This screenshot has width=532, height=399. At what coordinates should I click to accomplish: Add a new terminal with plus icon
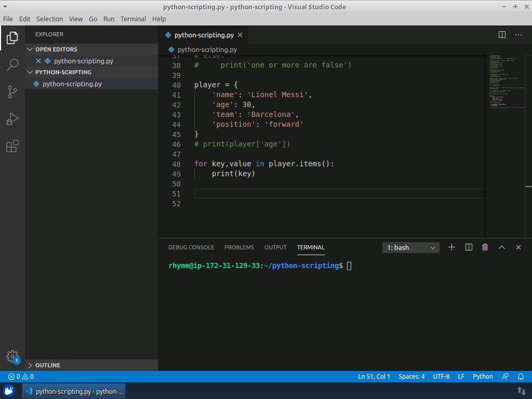pos(451,247)
